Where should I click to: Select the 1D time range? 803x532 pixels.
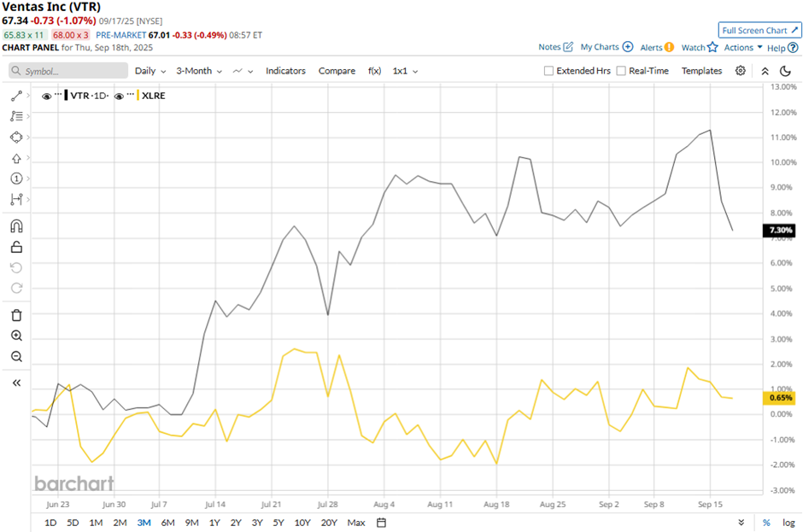click(x=50, y=523)
